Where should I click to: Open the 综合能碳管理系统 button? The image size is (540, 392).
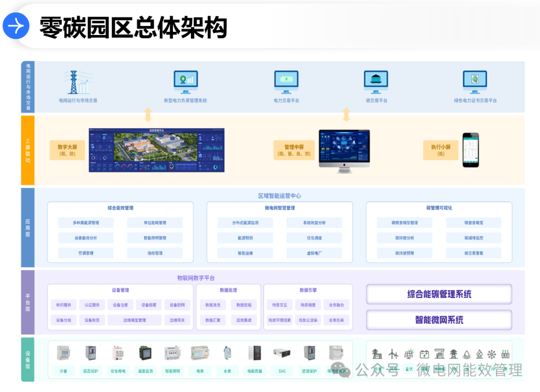439,294
